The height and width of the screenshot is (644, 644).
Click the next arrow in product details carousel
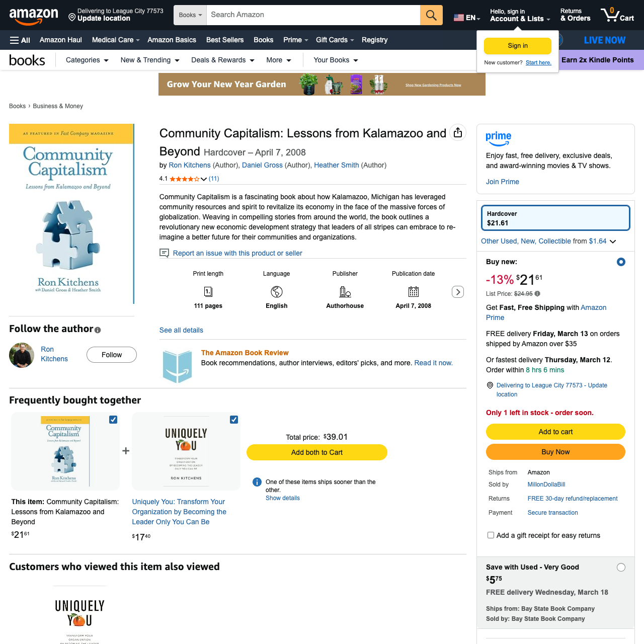pos(457,292)
